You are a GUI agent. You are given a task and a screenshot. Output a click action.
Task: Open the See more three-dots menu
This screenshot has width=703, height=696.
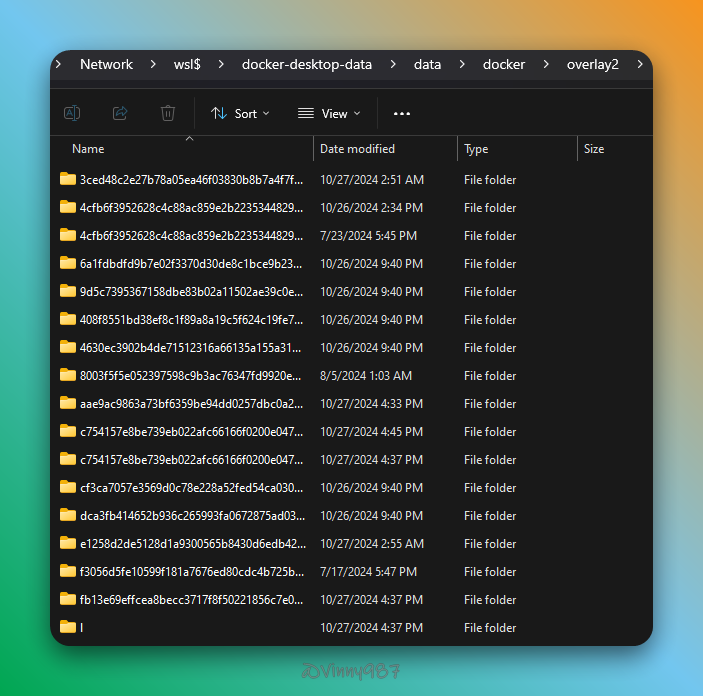point(402,114)
